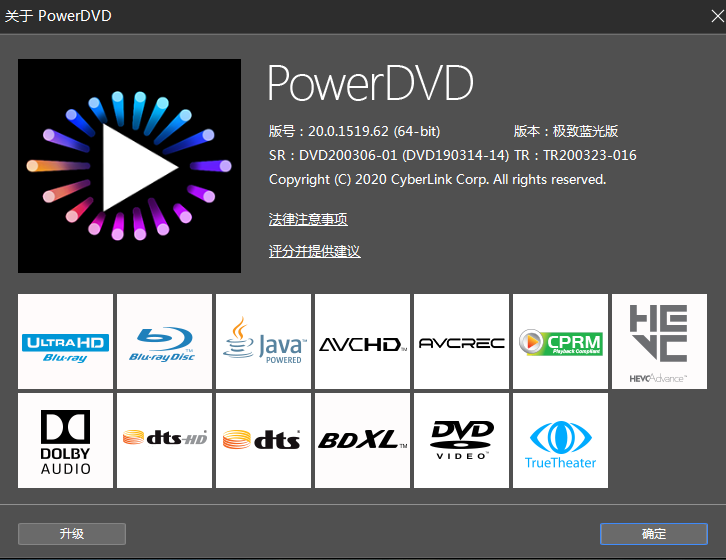Click the AVCHD logo tile
Screen dimensions: 726x560
pyautogui.click(x=363, y=341)
